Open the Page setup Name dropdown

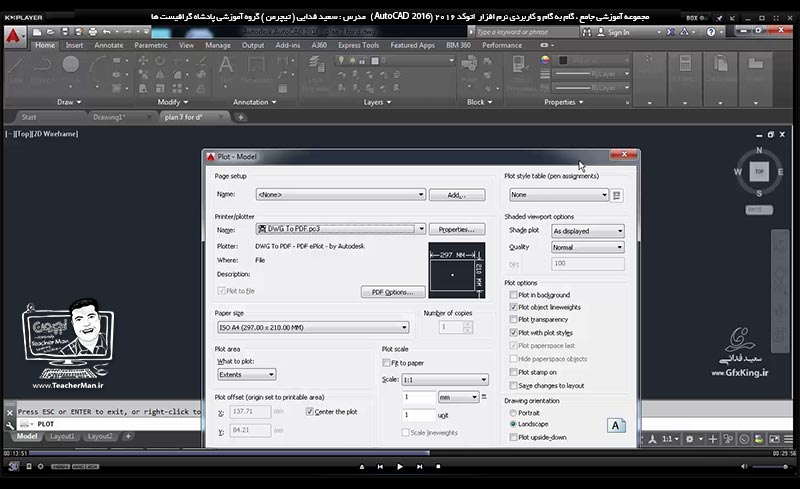(x=341, y=194)
